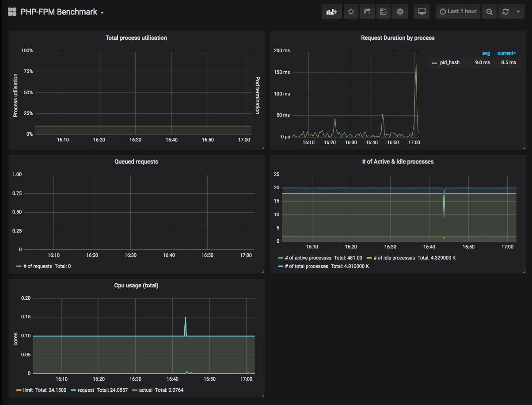
Task: Click Total: 4.810000 K legend value
Action: (x=350, y=267)
